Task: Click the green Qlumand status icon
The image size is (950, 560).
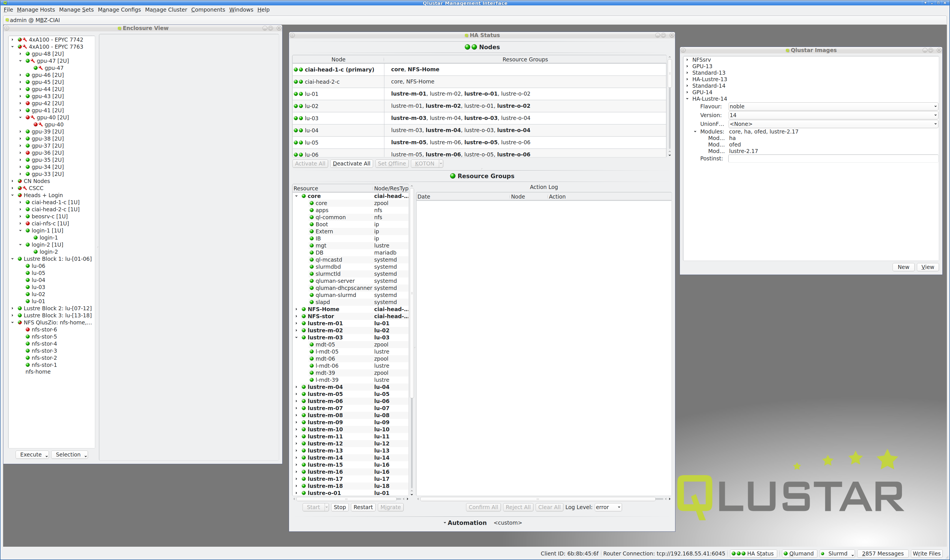Action: click(x=785, y=553)
